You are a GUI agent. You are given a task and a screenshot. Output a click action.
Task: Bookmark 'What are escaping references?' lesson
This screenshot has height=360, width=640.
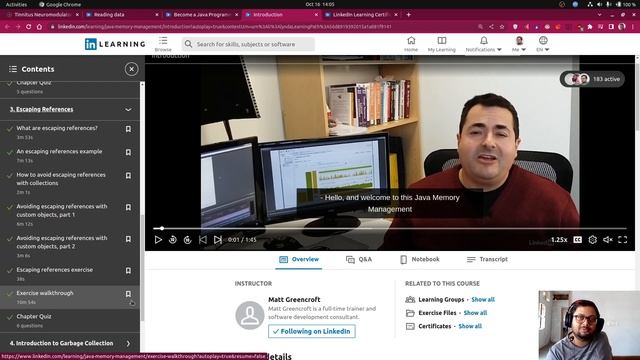click(128, 129)
